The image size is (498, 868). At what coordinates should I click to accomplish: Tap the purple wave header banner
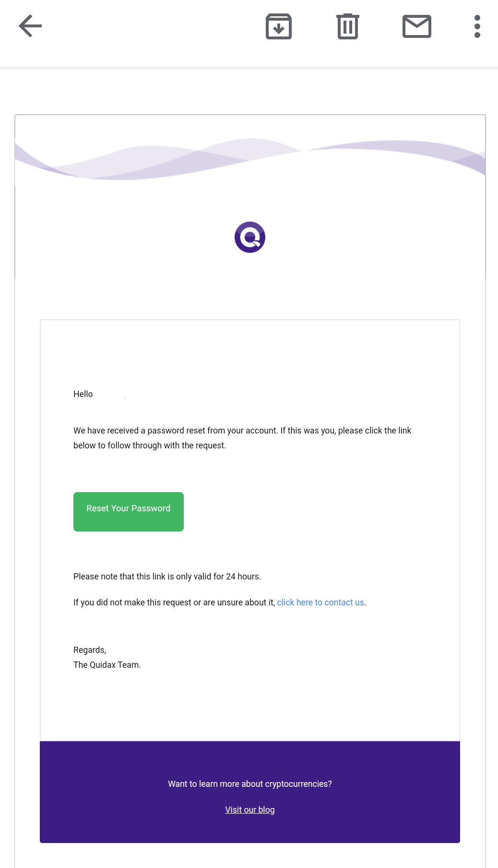point(250,159)
